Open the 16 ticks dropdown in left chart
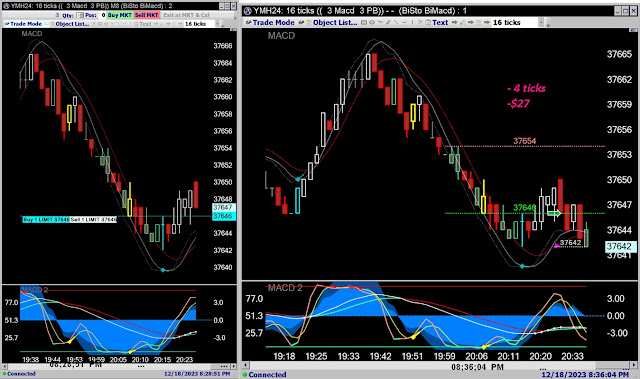This screenshot has height=379, width=640. tap(218, 24)
